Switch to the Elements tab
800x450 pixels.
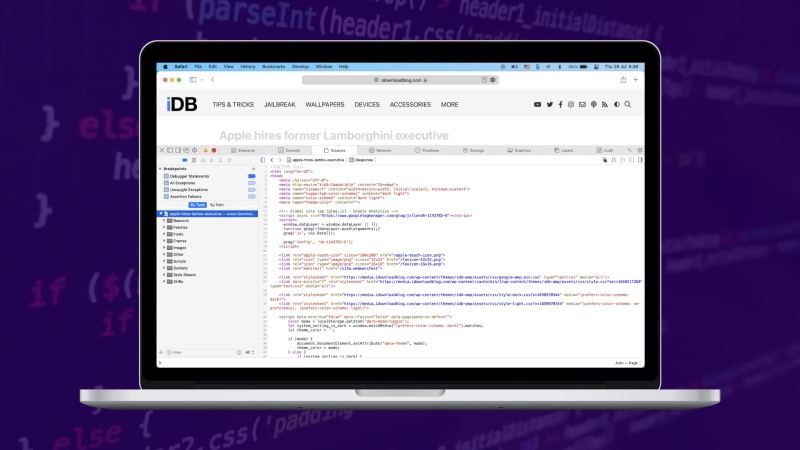click(x=243, y=151)
